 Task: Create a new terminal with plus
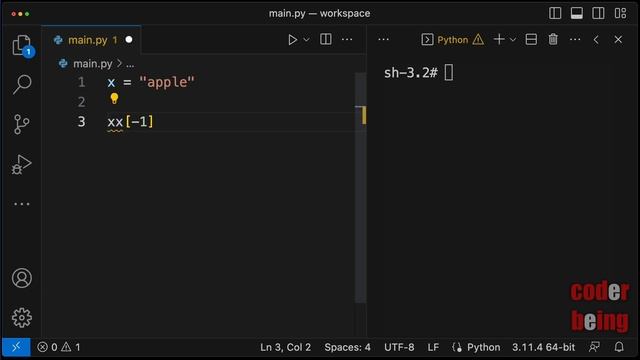coord(499,39)
